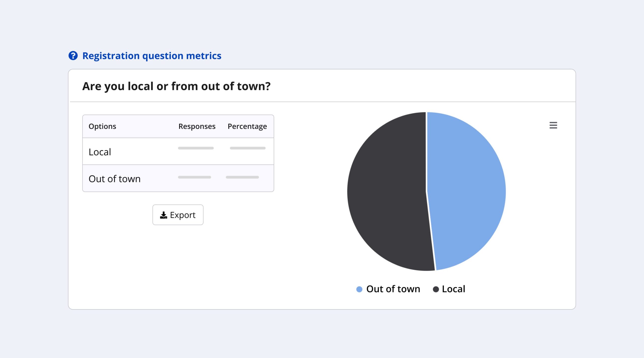This screenshot has width=644, height=358.
Task: Click the download icon in Export button
Action: point(164,215)
